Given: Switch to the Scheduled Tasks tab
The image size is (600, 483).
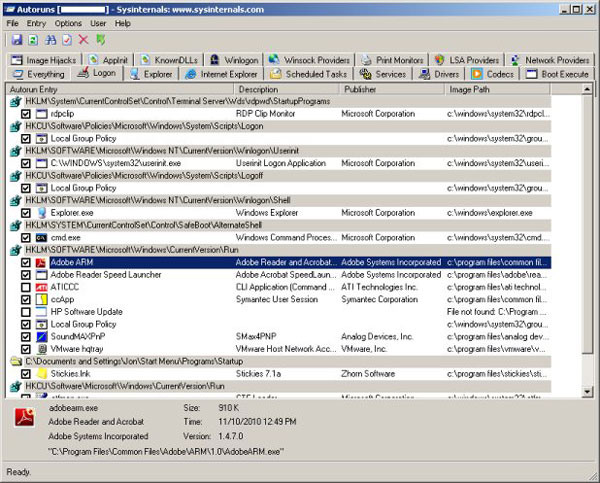Looking at the screenshot, I should (309, 74).
